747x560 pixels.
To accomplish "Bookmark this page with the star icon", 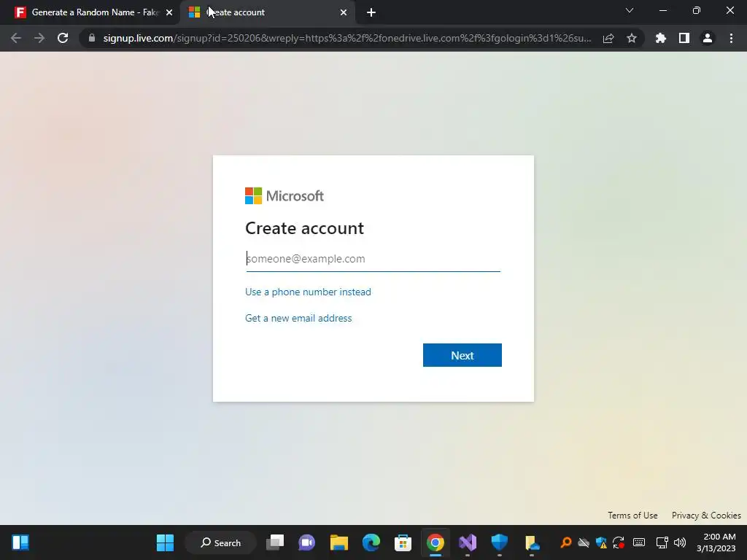I will 632,38.
